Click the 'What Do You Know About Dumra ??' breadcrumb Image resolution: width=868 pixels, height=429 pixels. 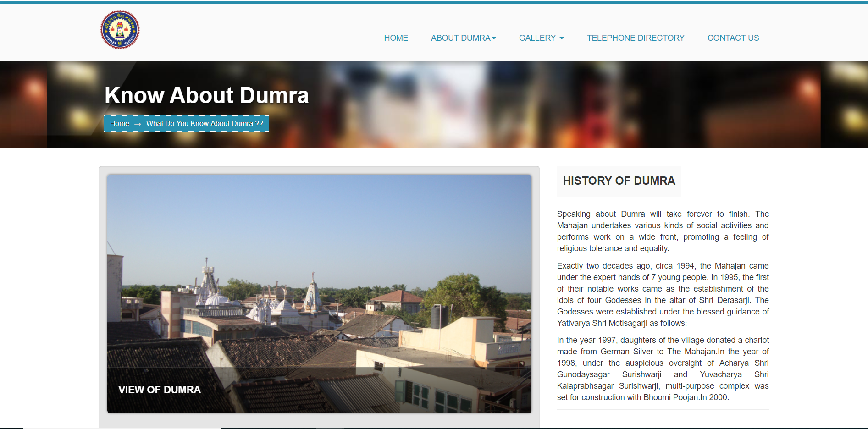click(x=205, y=123)
